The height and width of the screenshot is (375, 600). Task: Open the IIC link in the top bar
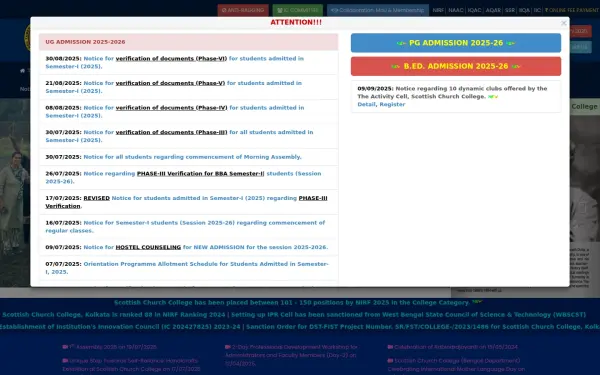coord(537,10)
